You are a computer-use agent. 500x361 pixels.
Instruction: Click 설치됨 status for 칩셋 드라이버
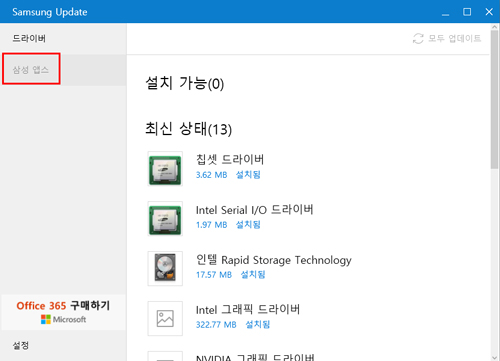248,175
